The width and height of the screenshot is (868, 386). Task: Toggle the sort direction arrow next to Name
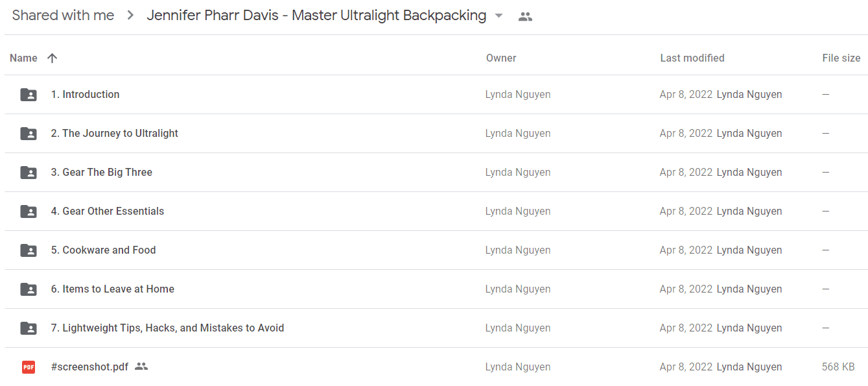coord(53,58)
